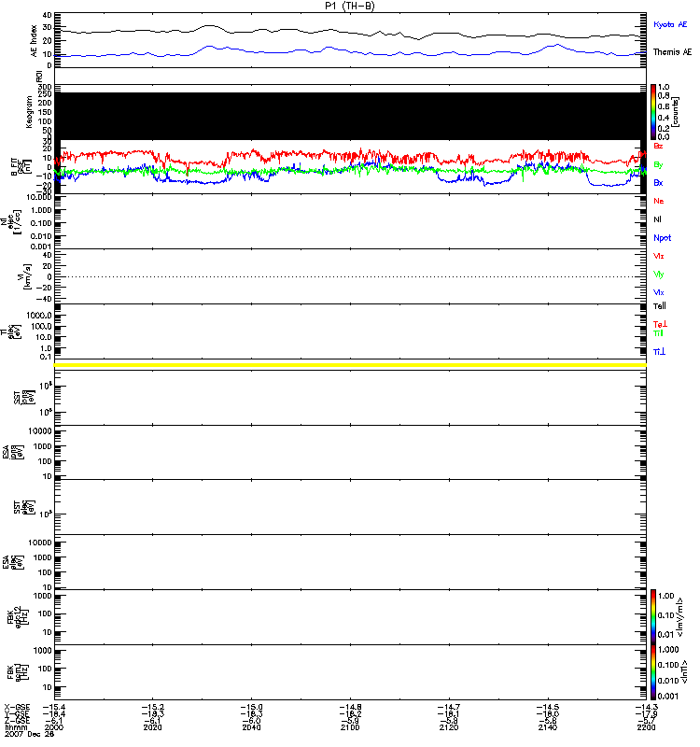Viewport: 700px width, 747px height.
Task: Click the Ni elec [1/cc] axis title
Action: pos(11,221)
